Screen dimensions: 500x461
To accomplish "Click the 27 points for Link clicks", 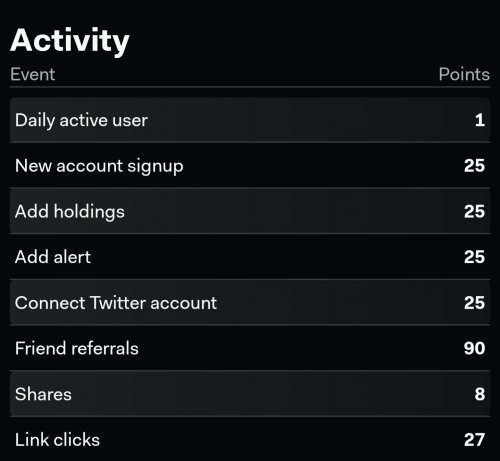I will pos(474,440).
